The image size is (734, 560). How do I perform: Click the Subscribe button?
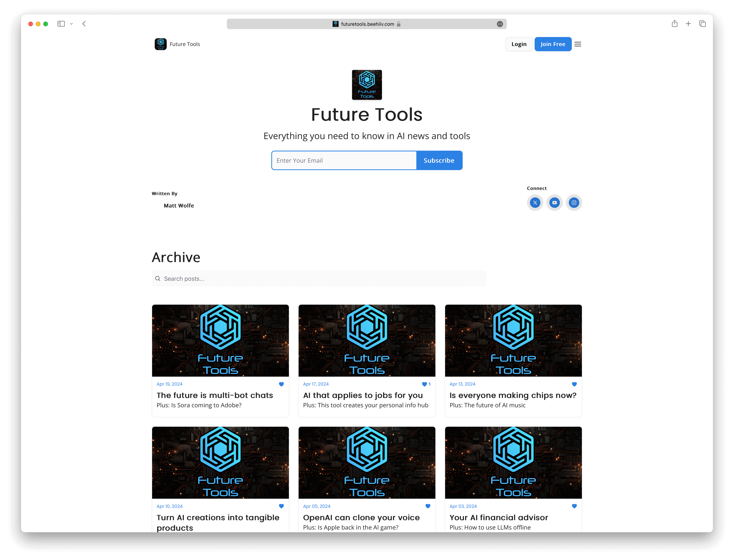click(x=439, y=160)
